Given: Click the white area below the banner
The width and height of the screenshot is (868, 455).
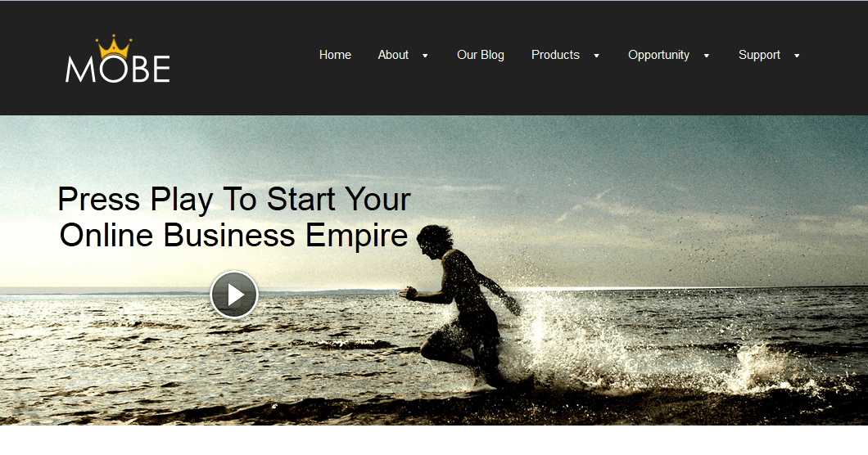Looking at the screenshot, I should pos(434,440).
